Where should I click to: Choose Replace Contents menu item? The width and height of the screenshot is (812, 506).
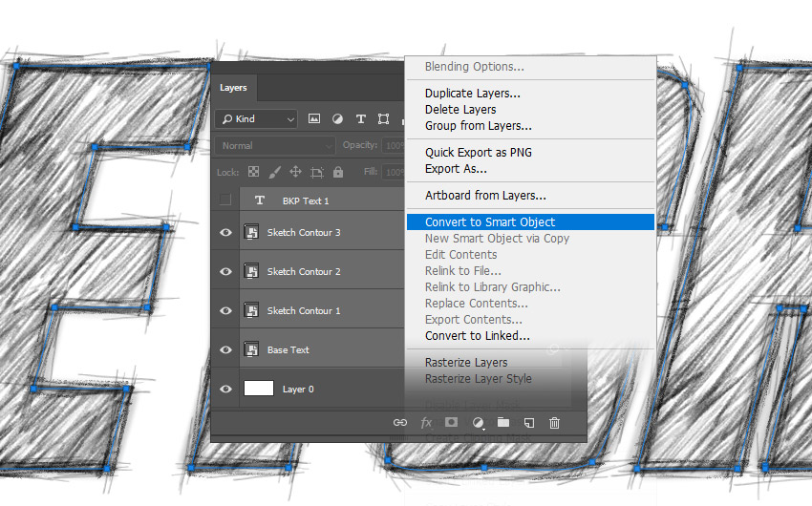coord(477,304)
